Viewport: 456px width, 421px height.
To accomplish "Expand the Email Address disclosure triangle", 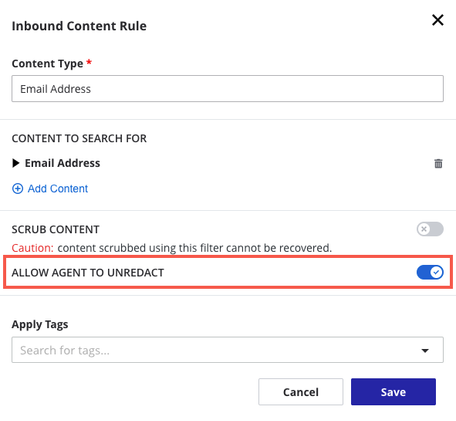I will coord(15,163).
